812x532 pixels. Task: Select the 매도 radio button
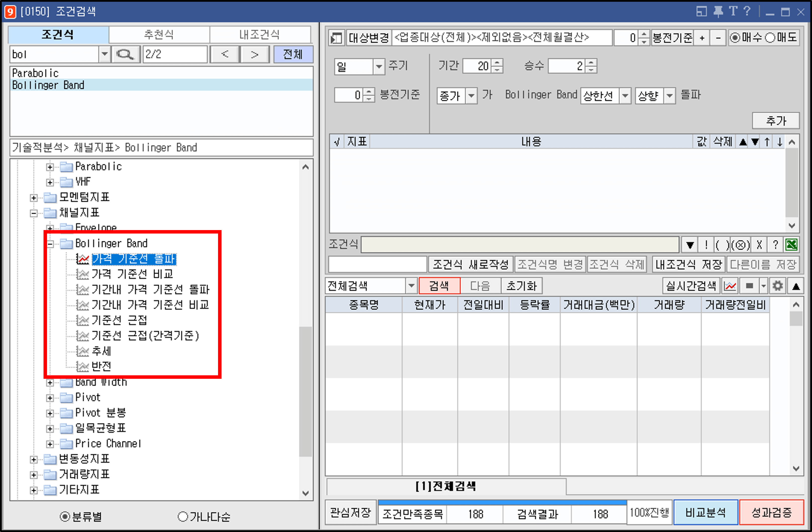[770, 38]
